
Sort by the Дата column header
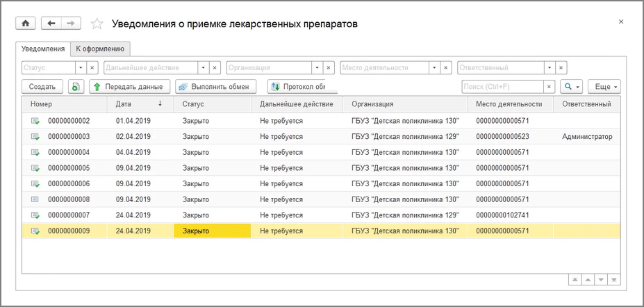tap(140, 104)
